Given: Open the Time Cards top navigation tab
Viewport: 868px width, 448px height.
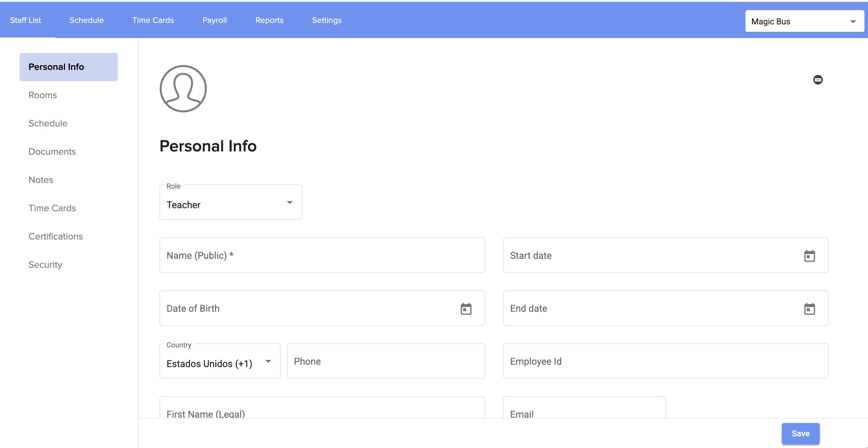Looking at the screenshot, I should 153,20.
